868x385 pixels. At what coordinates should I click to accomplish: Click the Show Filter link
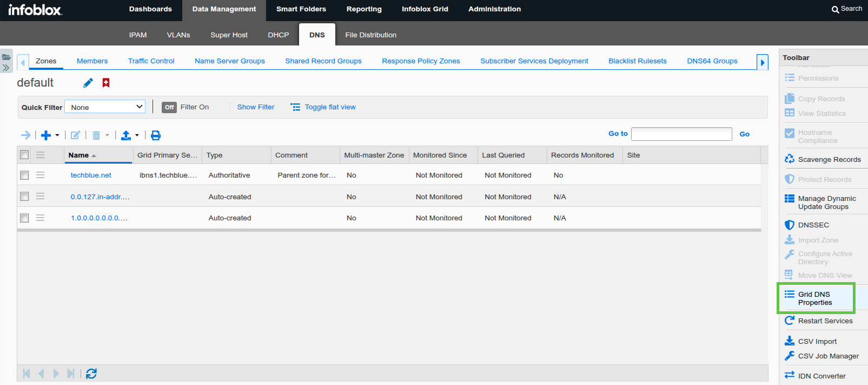pyautogui.click(x=256, y=107)
